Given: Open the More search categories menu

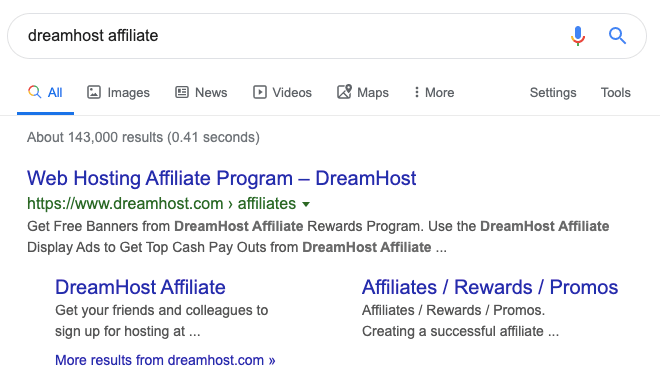Looking at the screenshot, I should 434,92.
